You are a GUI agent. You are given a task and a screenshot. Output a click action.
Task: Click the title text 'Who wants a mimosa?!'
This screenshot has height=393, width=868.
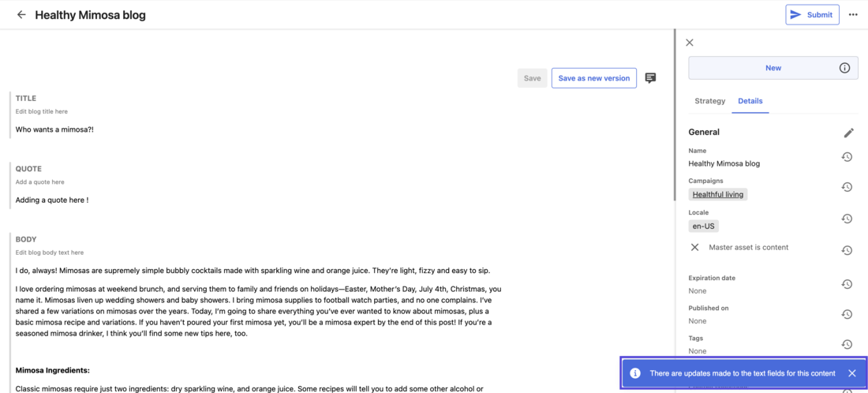pos(54,129)
